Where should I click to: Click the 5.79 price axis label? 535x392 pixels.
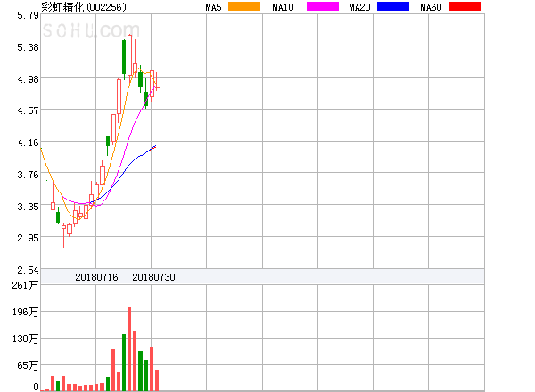(28, 15)
